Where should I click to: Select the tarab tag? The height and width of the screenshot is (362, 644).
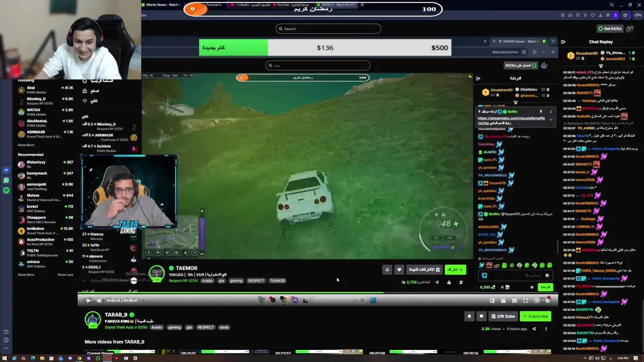(224, 327)
